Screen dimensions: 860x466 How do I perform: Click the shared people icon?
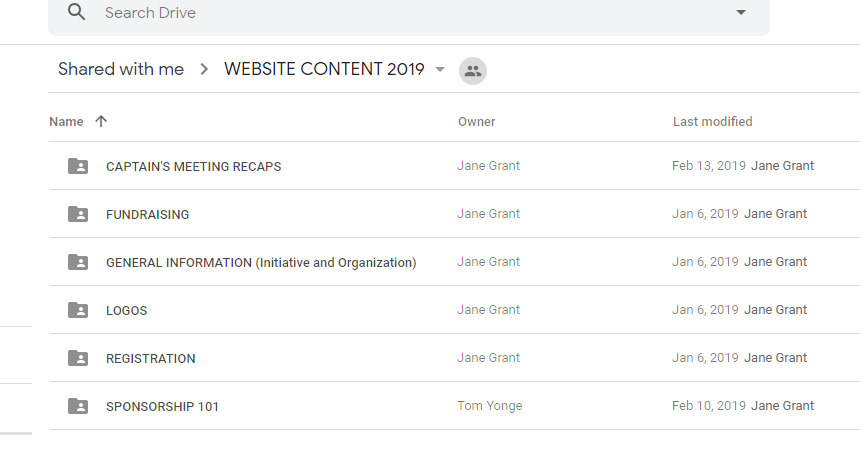(x=473, y=71)
